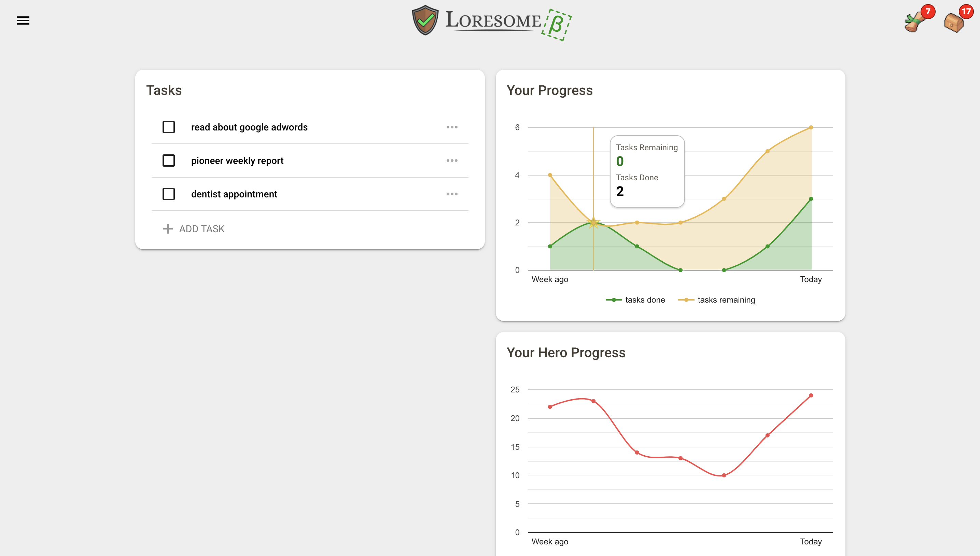Image resolution: width=980 pixels, height=556 pixels.
Task: Open options menu for read about google adwords
Action: [x=452, y=127]
